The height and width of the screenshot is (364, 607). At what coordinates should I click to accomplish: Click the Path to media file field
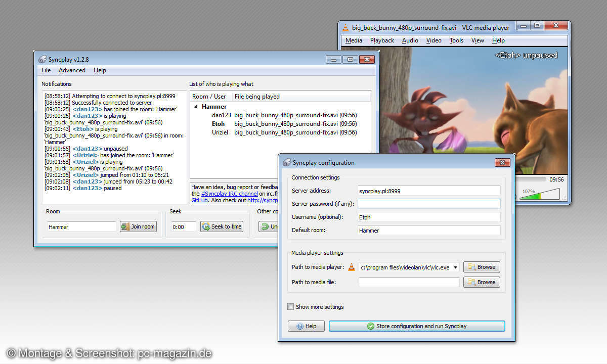409,282
